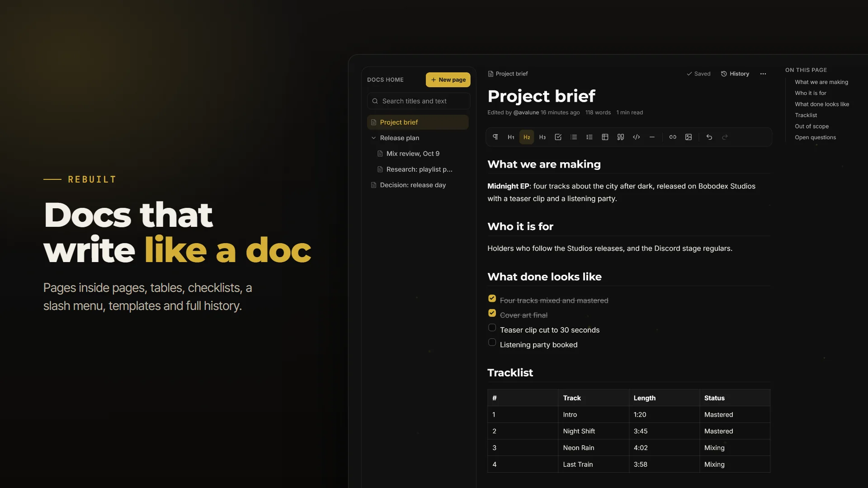
Task: Check Teaser clip cut to 30 seconds
Action: pyautogui.click(x=492, y=328)
